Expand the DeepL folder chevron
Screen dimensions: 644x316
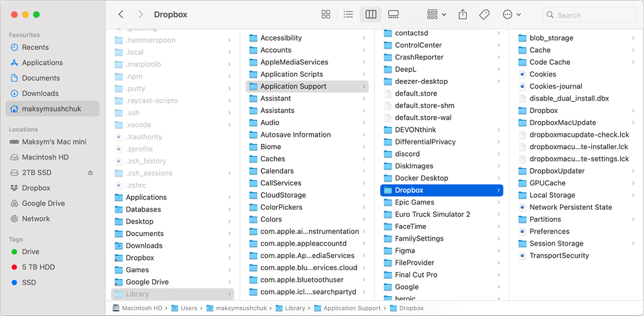click(498, 70)
